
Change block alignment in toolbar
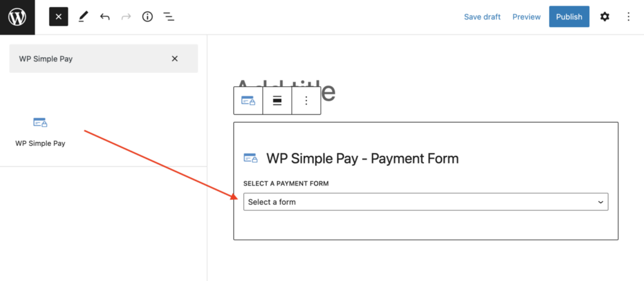pyautogui.click(x=277, y=101)
